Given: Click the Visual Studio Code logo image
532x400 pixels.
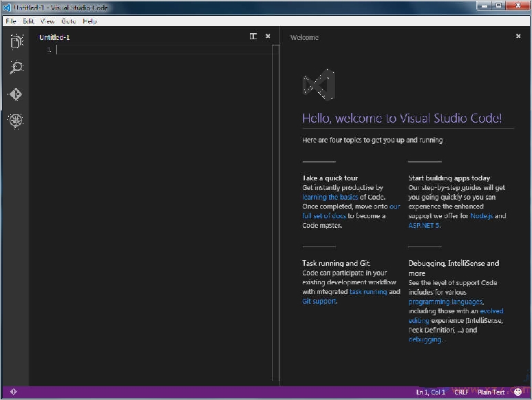Looking at the screenshot, I should [319, 85].
